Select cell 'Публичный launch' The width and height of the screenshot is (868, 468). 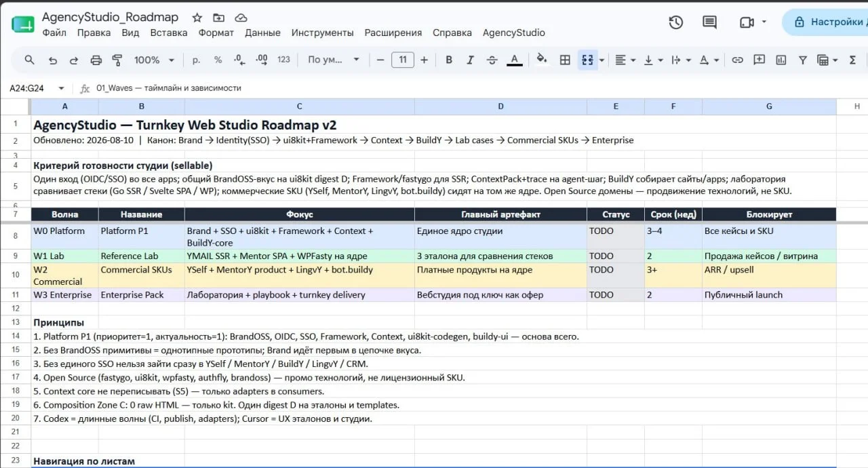(769, 295)
